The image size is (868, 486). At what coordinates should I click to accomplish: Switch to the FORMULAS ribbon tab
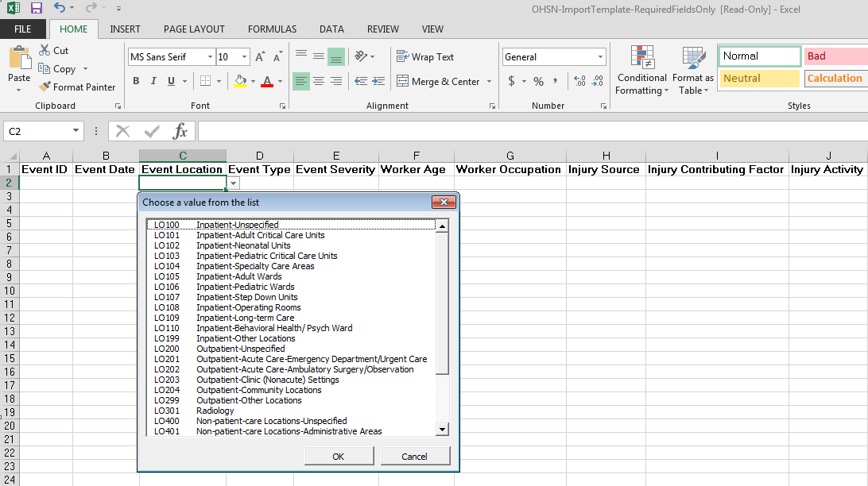pos(272,29)
